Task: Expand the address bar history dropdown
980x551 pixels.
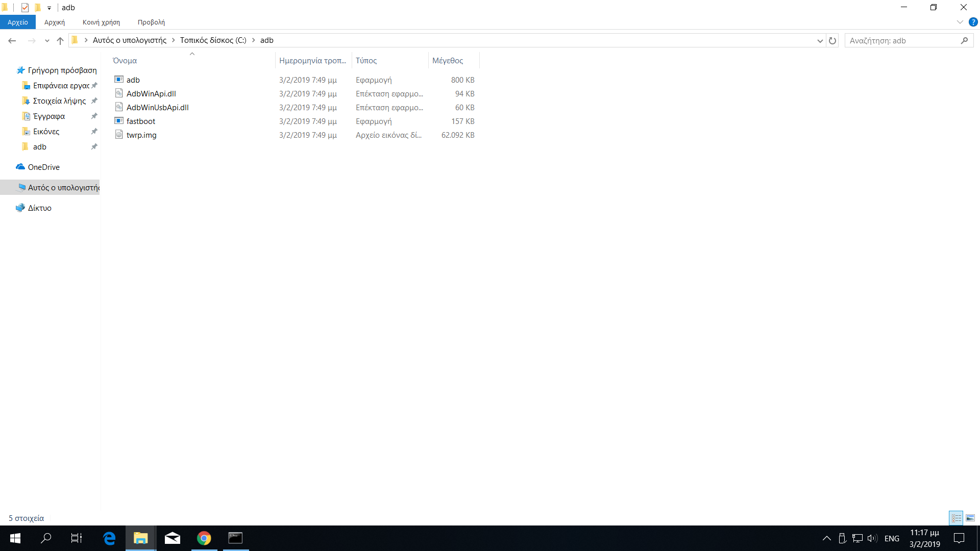Action: (x=820, y=40)
